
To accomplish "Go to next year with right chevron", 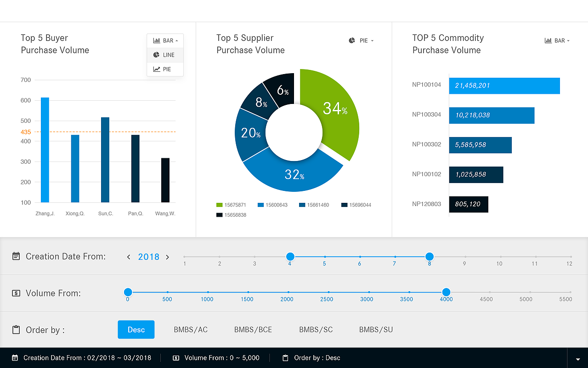I will click(167, 257).
